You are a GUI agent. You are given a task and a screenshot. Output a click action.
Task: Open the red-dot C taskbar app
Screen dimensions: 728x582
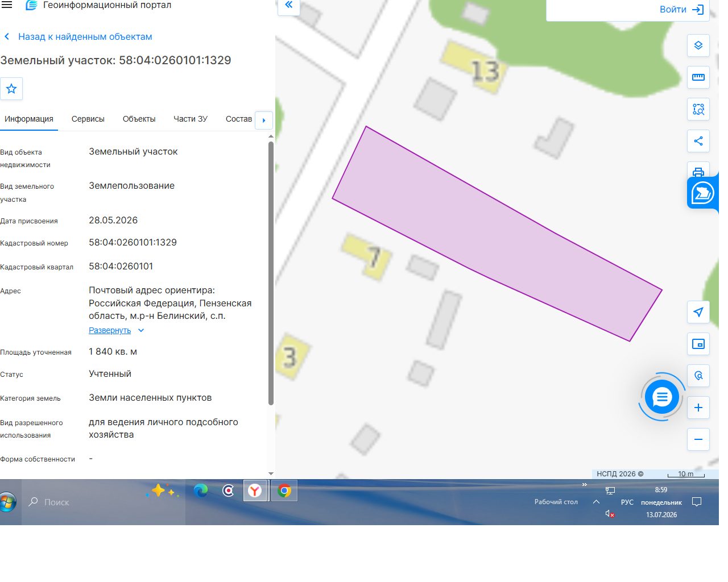(x=228, y=490)
